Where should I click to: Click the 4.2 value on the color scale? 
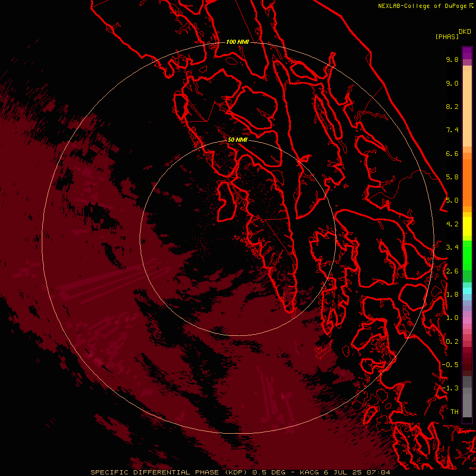(452, 224)
